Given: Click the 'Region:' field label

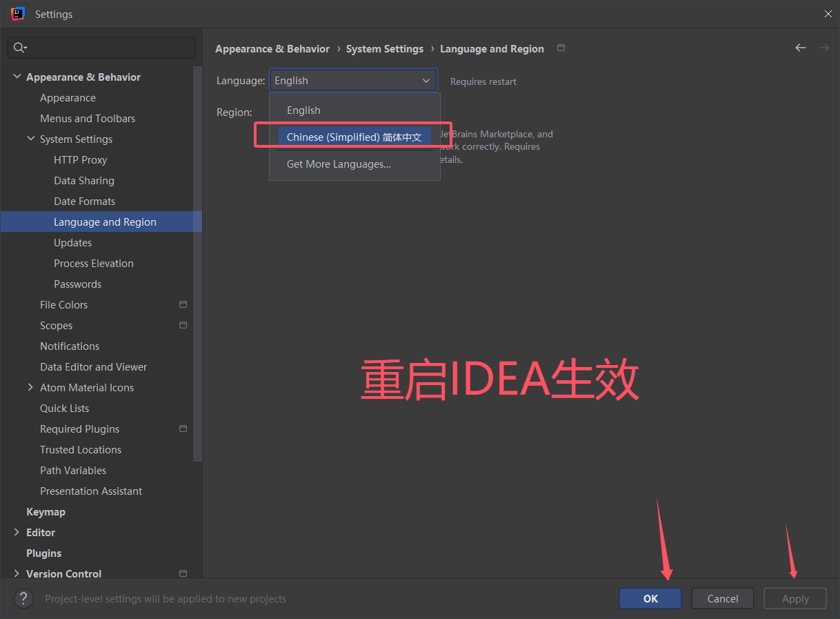Looking at the screenshot, I should [234, 112].
